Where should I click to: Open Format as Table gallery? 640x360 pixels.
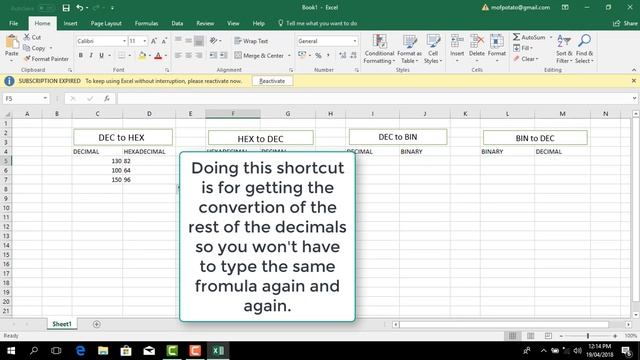(x=409, y=49)
